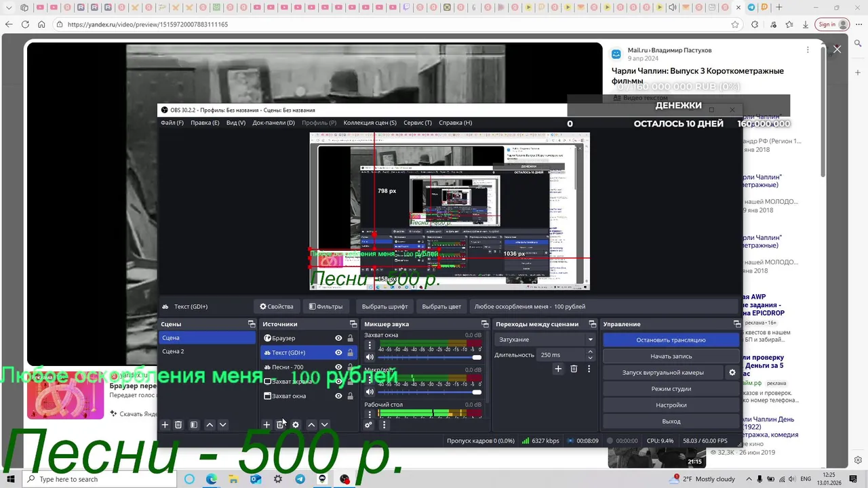
Task: Add a scene transition with plus icon
Action: [x=558, y=369]
